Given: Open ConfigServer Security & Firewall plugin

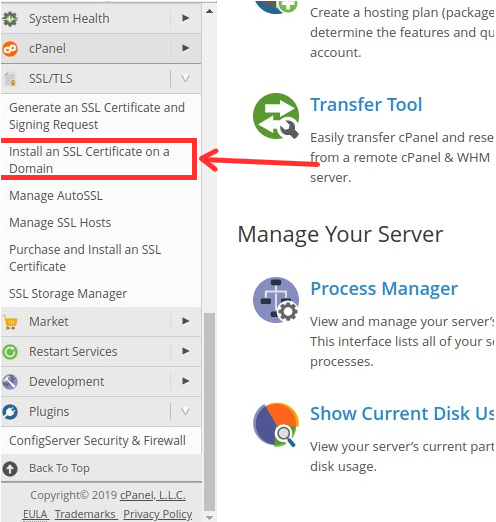Looking at the screenshot, I should pos(97,441).
